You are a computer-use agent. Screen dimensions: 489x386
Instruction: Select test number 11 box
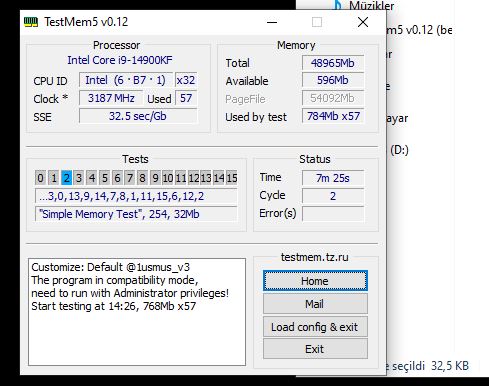(180, 178)
